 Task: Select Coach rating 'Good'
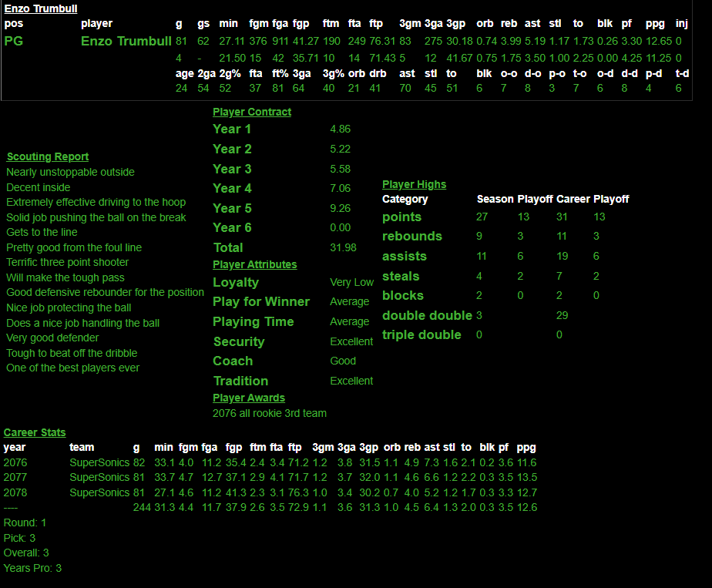pyautogui.click(x=343, y=361)
